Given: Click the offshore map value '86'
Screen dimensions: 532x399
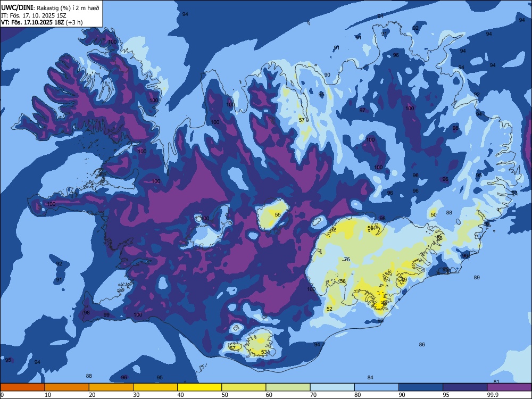Looking at the screenshot, I should (x=422, y=344).
